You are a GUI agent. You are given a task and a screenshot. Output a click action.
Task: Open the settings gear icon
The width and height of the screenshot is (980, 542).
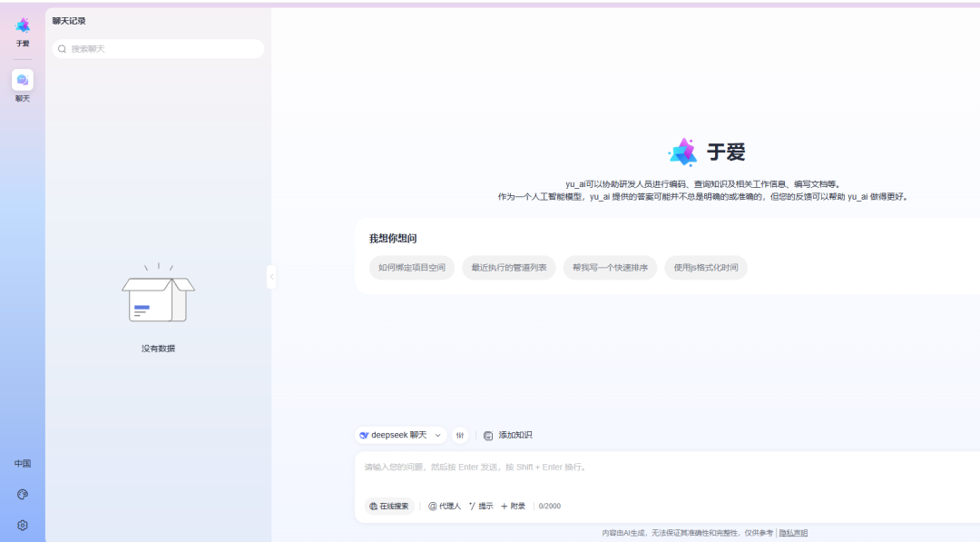23,525
